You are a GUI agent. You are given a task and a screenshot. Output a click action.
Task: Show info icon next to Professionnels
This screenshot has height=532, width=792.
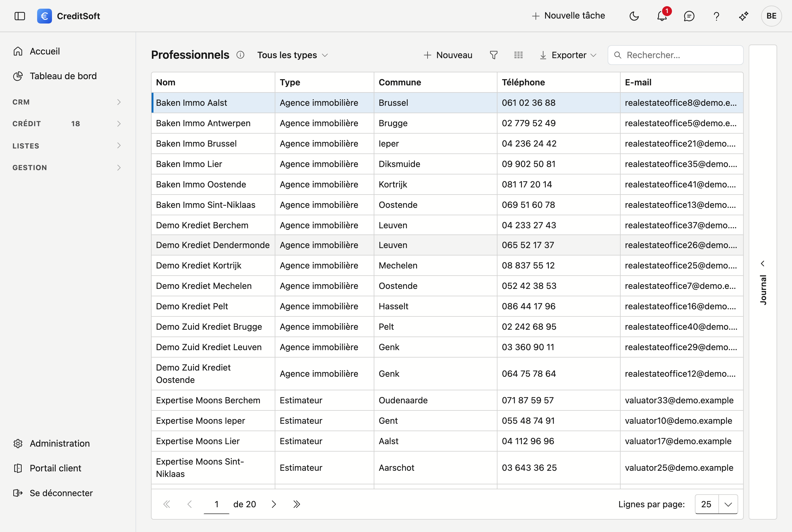[240, 55]
